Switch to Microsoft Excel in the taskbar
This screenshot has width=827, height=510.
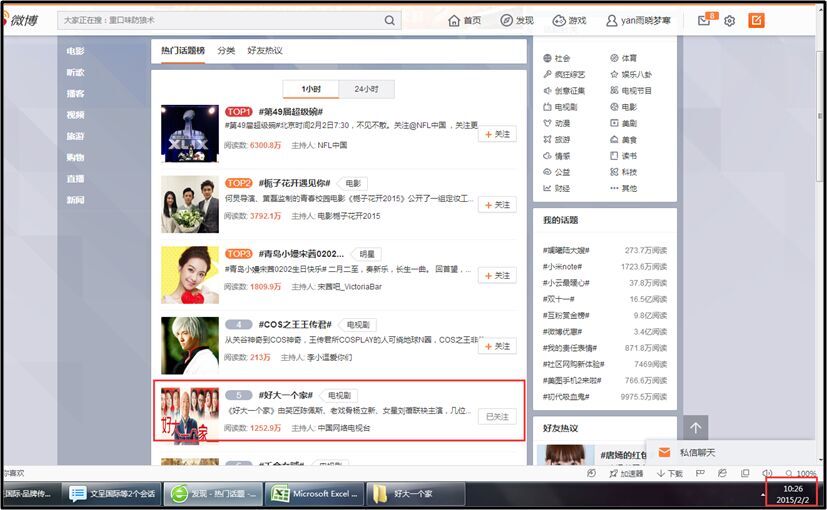[314, 494]
